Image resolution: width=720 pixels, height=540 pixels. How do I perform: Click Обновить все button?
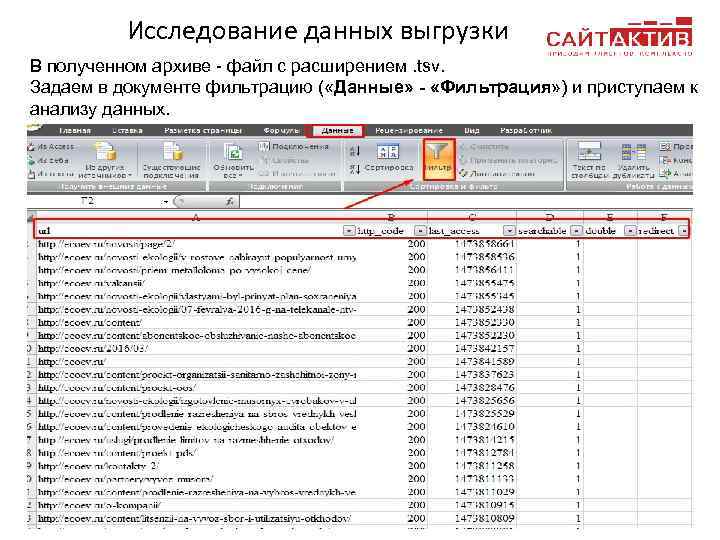pyautogui.click(x=234, y=160)
